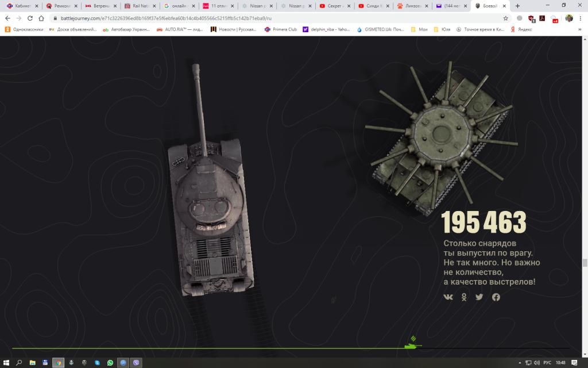Open the Primera Club bookmark
588x368 pixels.
click(280, 29)
